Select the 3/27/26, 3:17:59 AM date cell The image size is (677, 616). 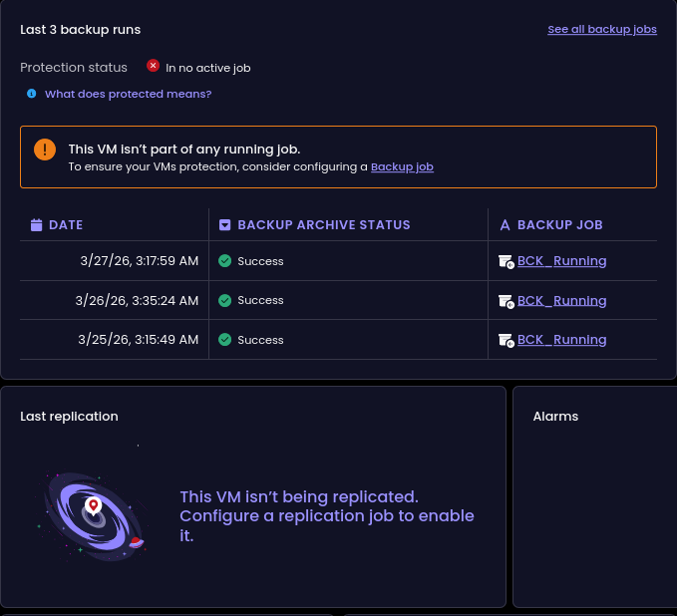[x=139, y=261]
